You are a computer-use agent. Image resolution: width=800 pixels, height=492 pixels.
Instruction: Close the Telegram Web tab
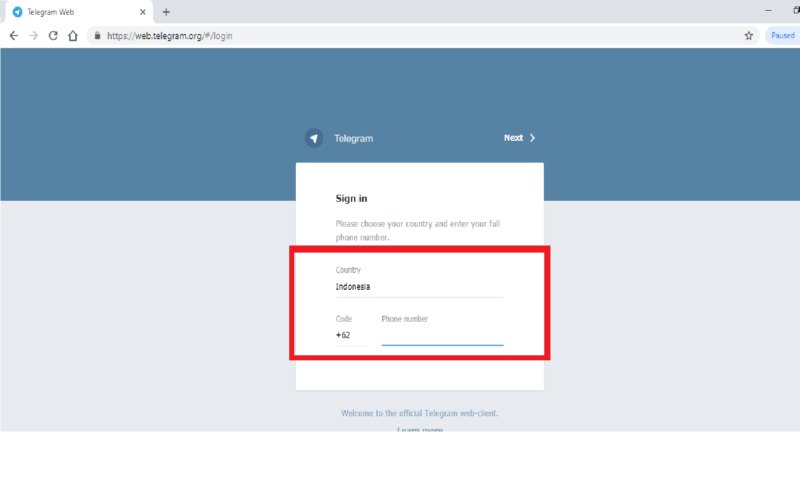pos(142,12)
